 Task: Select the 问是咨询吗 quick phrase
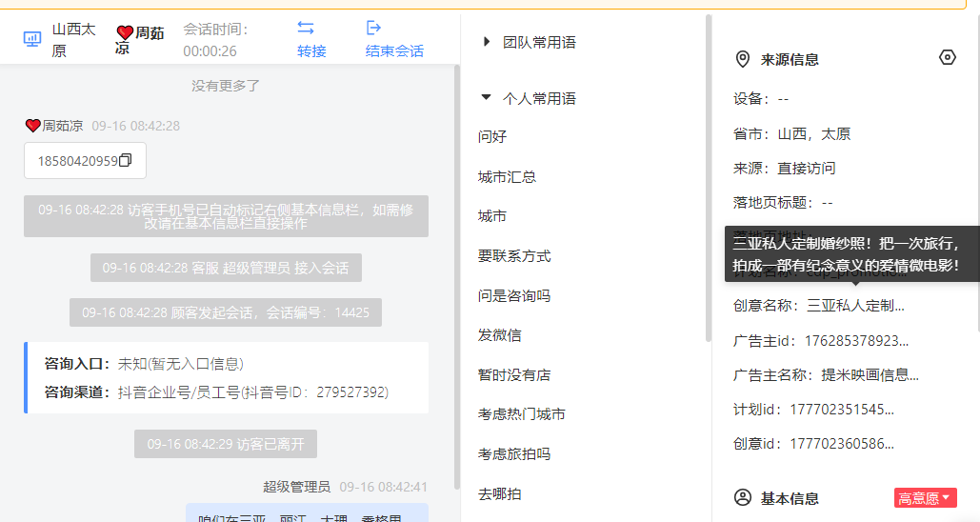click(514, 296)
